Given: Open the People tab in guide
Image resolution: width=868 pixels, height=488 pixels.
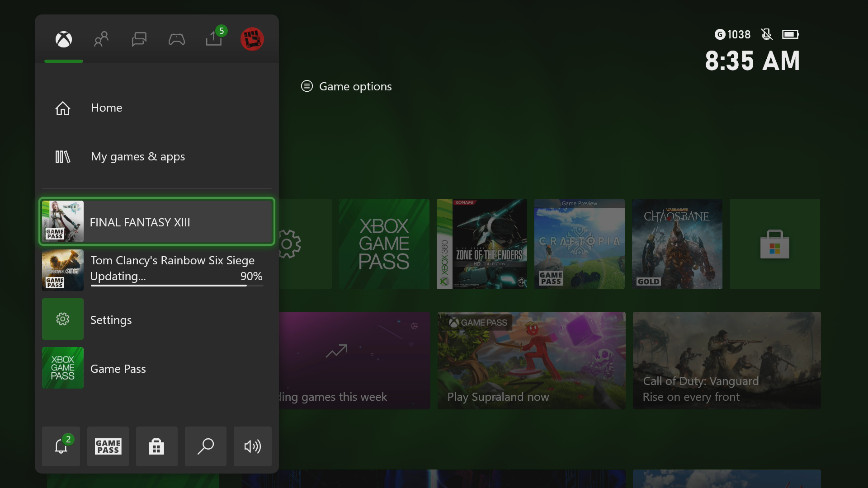Looking at the screenshot, I should click(101, 39).
